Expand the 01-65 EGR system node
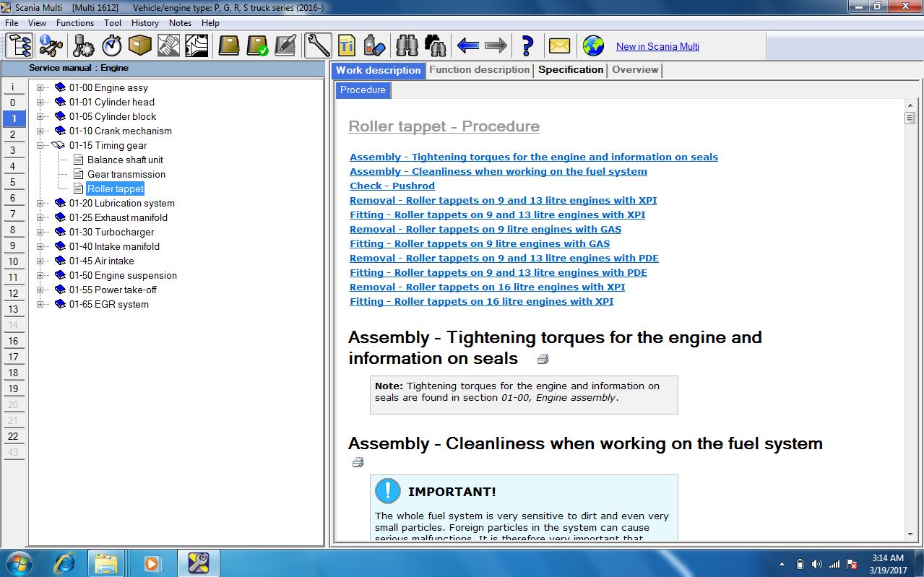 40,304
